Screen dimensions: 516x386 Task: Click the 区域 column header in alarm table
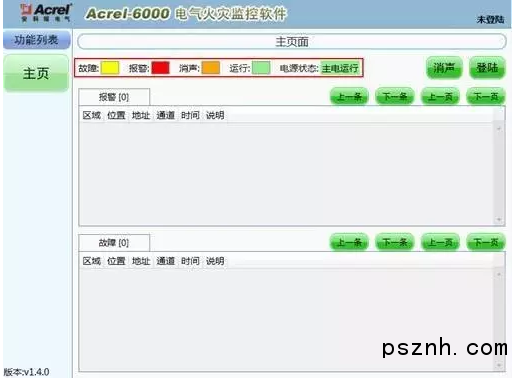(x=92, y=115)
